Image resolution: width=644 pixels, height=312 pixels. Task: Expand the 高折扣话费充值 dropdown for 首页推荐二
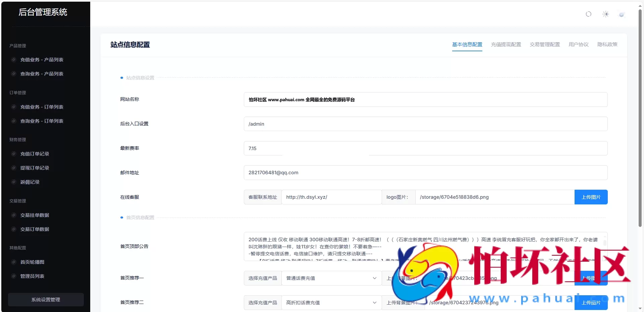(x=330, y=302)
